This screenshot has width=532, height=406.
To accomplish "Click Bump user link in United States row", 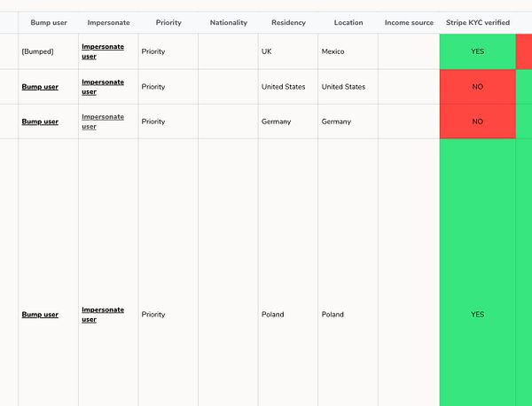I will pyautogui.click(x=40, y=87).
